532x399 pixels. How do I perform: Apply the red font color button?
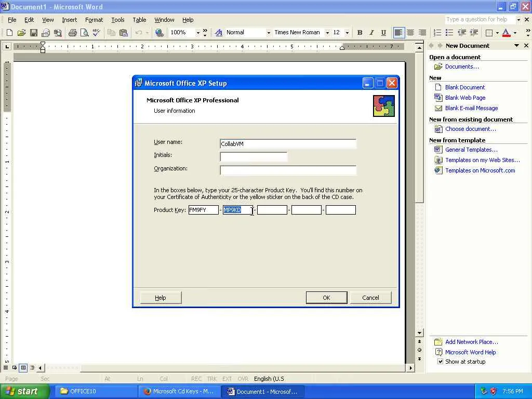coord(506,33)
